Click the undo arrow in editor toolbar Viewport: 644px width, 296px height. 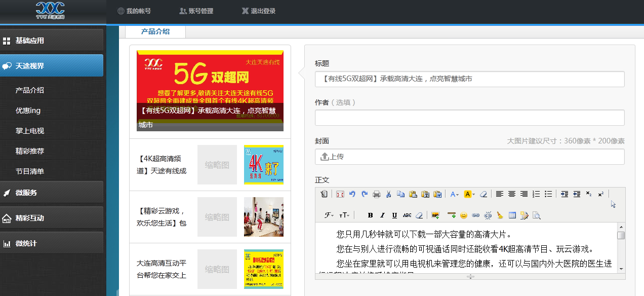click(352, 194)
